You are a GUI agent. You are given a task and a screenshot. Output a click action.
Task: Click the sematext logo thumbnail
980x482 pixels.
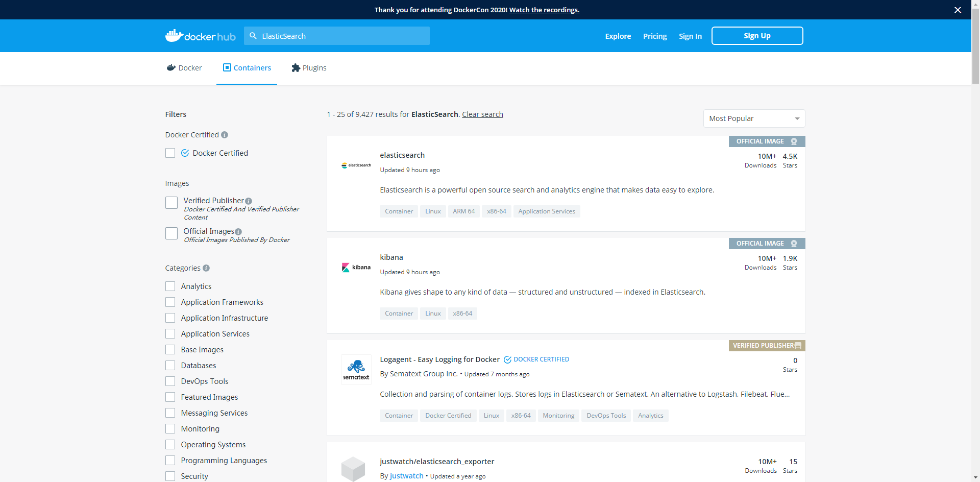pos(356,370)
